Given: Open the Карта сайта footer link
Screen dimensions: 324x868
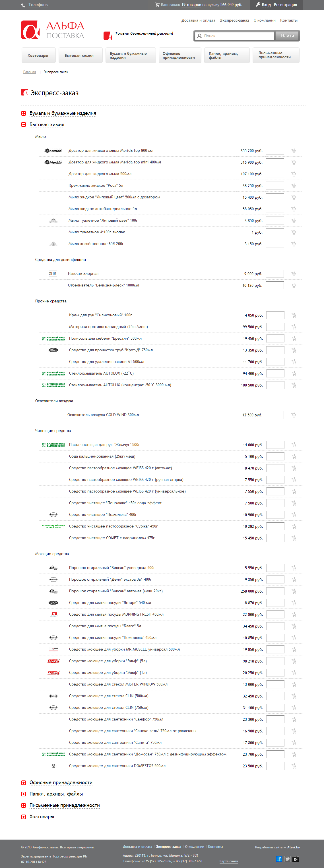Looking at the screenshot, I should tap(229, 861).
